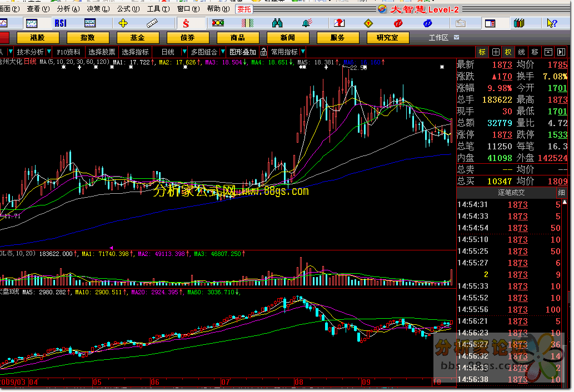
Task: Toggle the 细 detail button in trade list
Action: [x=561, y=192]
